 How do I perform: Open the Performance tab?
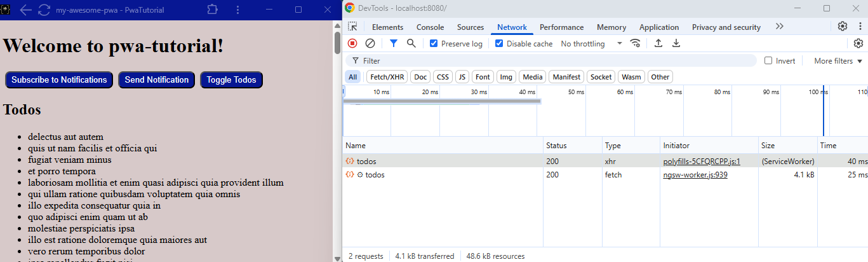coord(561,27)
